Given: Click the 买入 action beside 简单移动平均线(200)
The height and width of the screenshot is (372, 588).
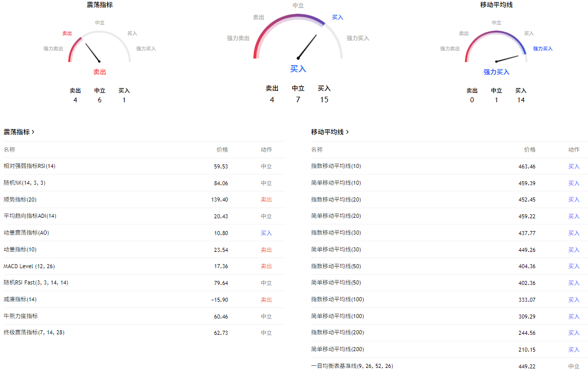Looking at the screenshot, I should click(574, 350).
